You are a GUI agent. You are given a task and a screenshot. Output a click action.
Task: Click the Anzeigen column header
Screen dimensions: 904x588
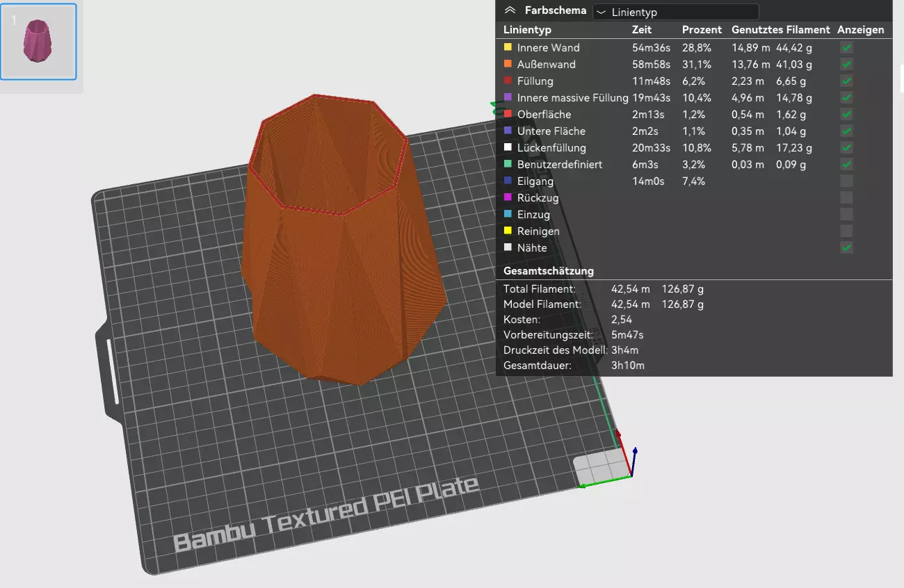861,30
